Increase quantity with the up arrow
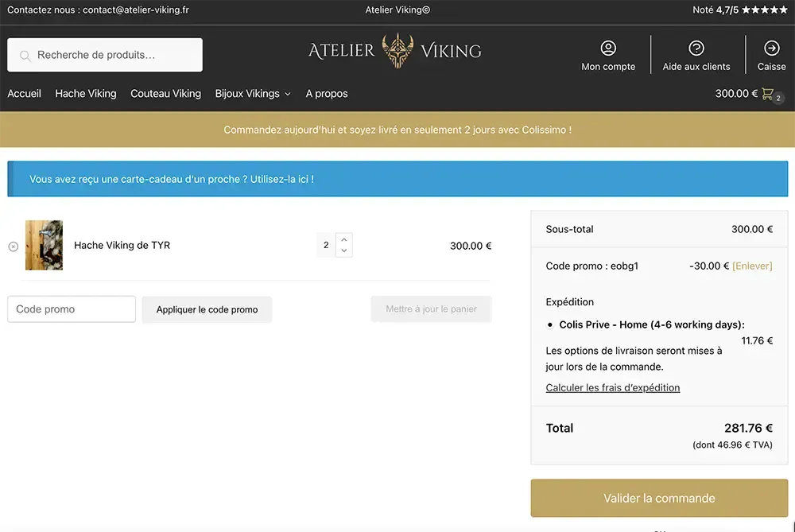 [x=343, y=239]
